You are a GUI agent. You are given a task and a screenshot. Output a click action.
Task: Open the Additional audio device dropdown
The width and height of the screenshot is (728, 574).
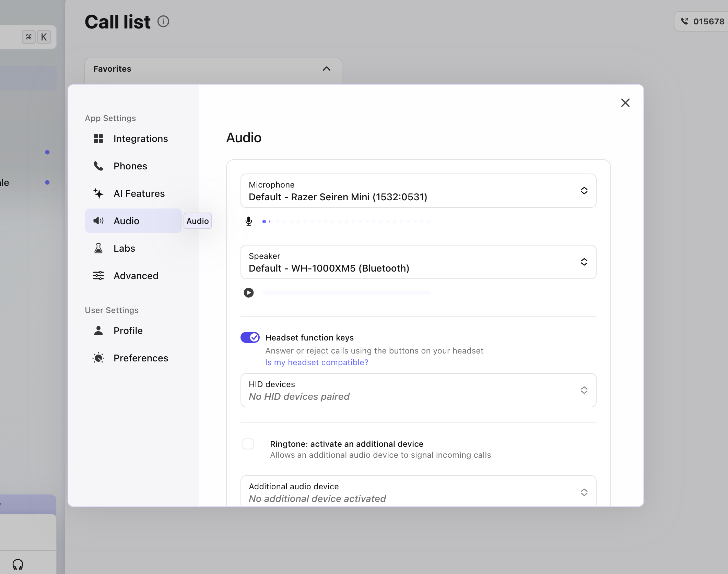(x=418, y=491)
